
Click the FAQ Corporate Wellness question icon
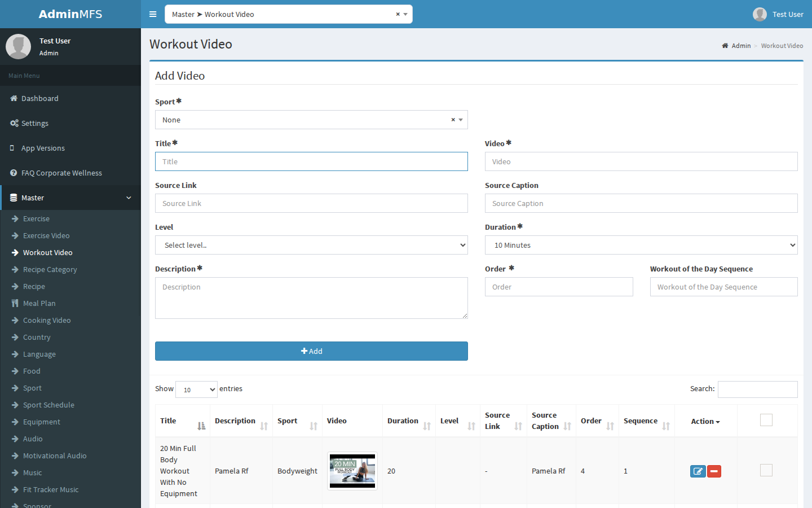click(x=14, y=173)
